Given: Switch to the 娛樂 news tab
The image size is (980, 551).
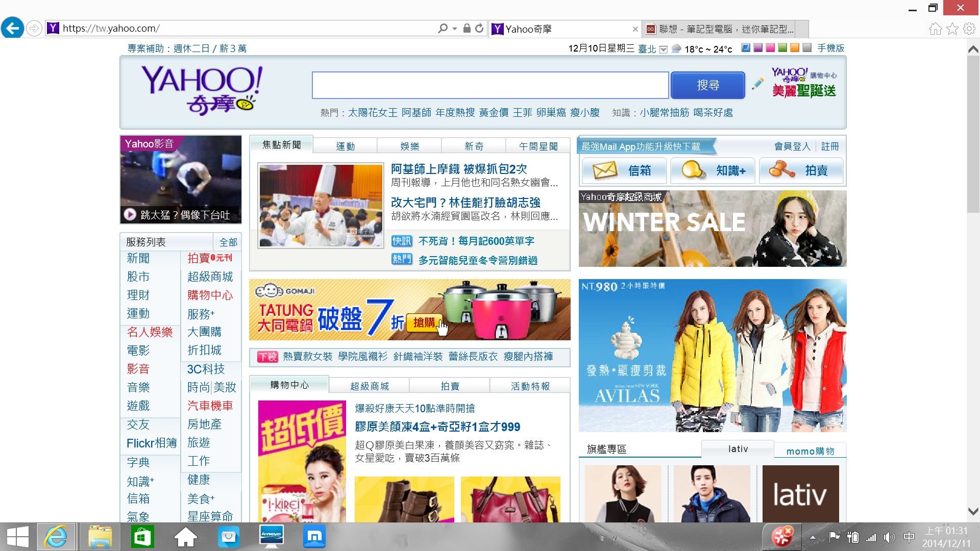Looking at the screenshot, I should 409,146.
